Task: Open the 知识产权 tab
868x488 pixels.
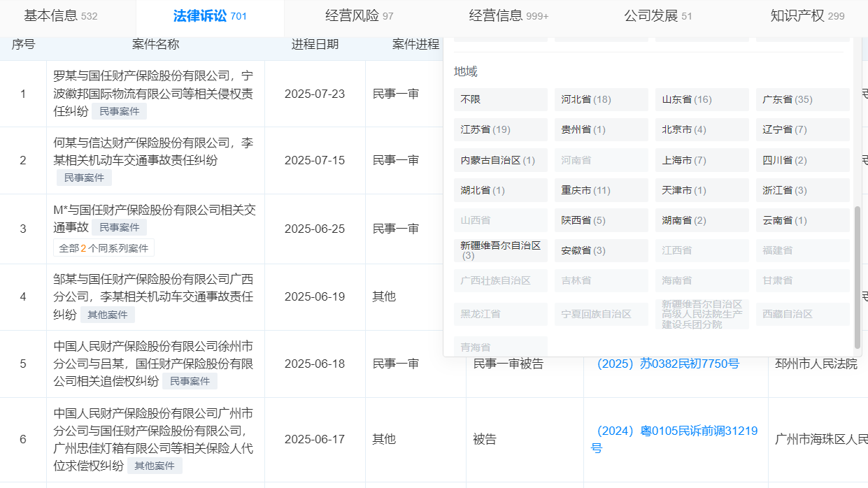Action: pyautogui.click(x=807, y=15)
